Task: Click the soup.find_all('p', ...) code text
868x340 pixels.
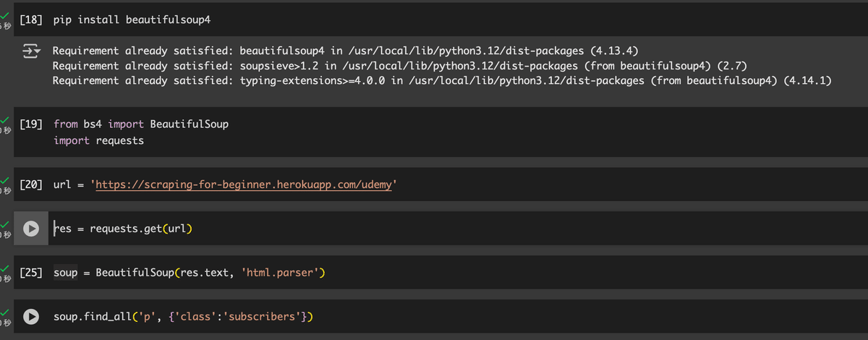Action: click(183, 317)
